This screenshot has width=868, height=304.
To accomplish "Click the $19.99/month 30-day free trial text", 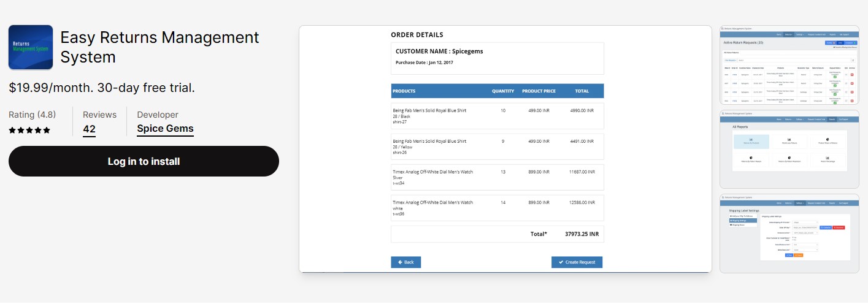I will 102,88.
